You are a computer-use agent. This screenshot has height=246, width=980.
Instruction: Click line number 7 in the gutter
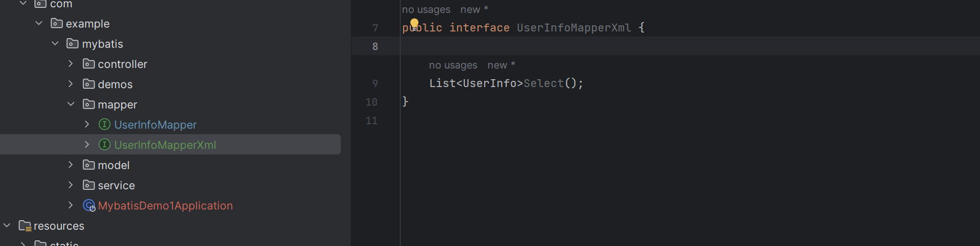[x=375, y=28]
